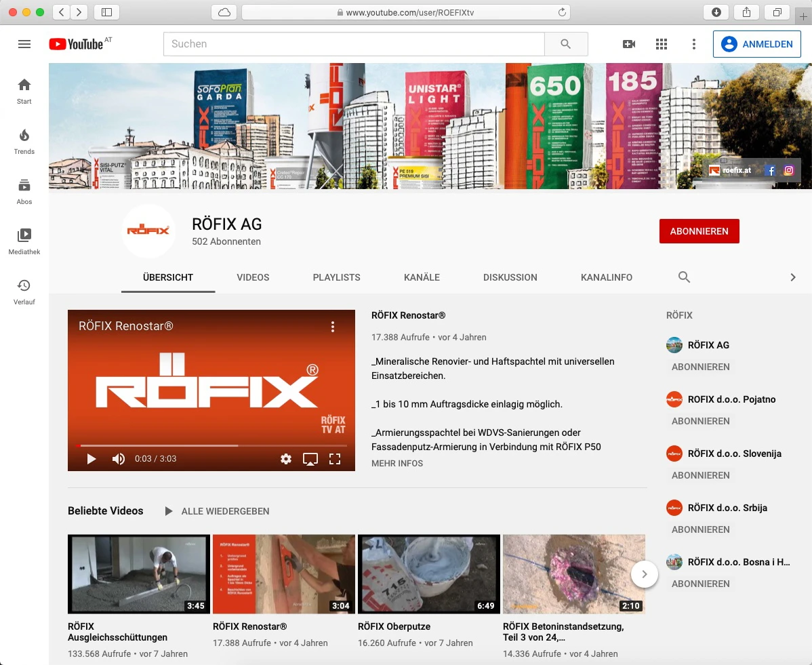The width and height of the screenshot is (812, 665).
Task: Go back in Safari
Action: (x=62, y=12)
